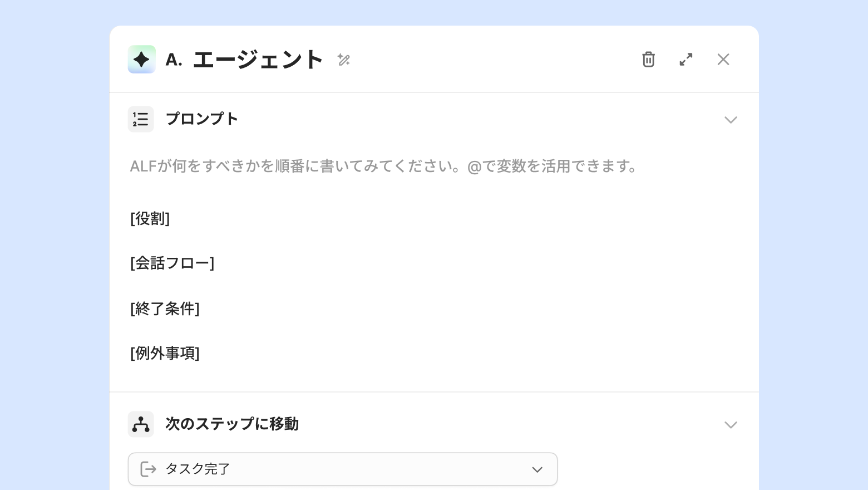This screenshot has width=868, height=490.
Task: Click the exit icon in タスク完了 field
Action: [148, 469]
